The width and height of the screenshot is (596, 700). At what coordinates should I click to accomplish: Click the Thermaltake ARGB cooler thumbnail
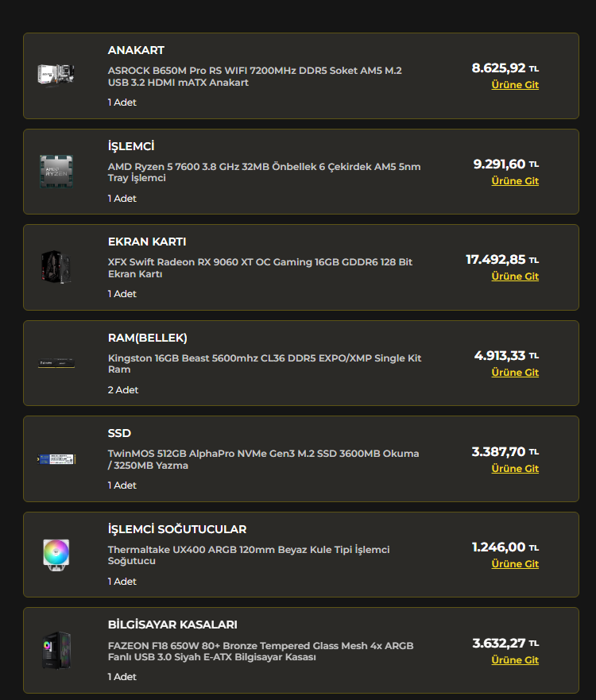[56, 554]
